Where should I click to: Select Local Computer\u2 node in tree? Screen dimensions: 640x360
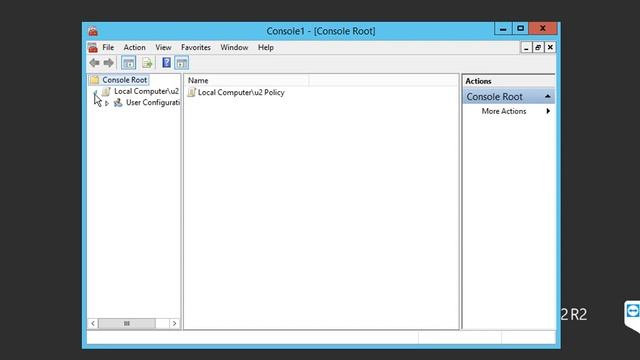click(146, 91)
